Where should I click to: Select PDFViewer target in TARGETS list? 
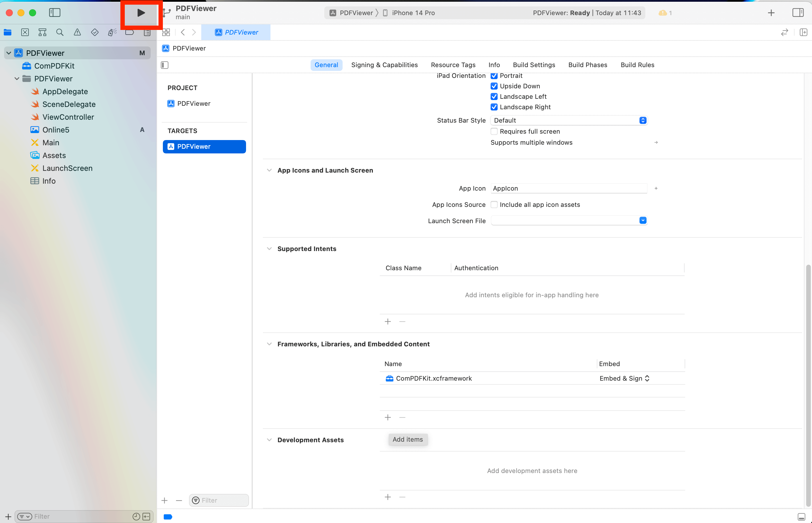pos(204,146)
